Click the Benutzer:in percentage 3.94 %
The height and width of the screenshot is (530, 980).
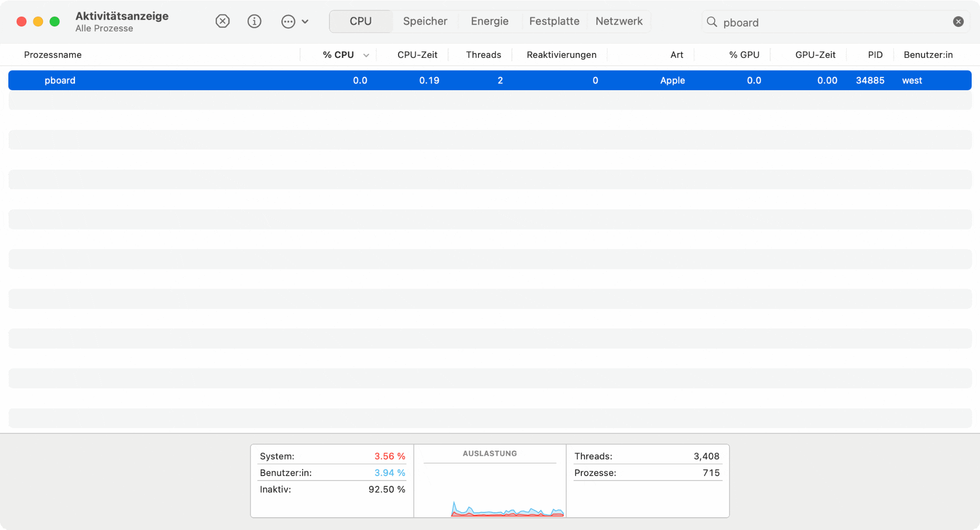pyautogui.click(x=390, y=473)
